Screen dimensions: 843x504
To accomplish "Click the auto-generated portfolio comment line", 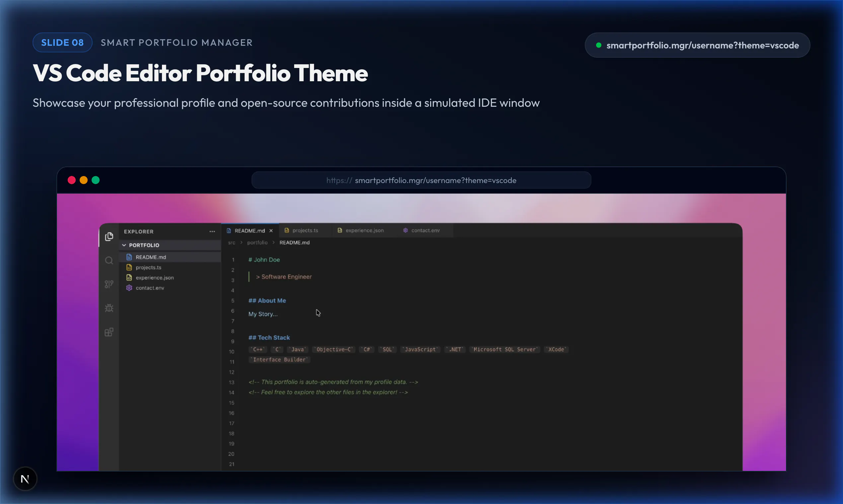I will click(333, 382).
